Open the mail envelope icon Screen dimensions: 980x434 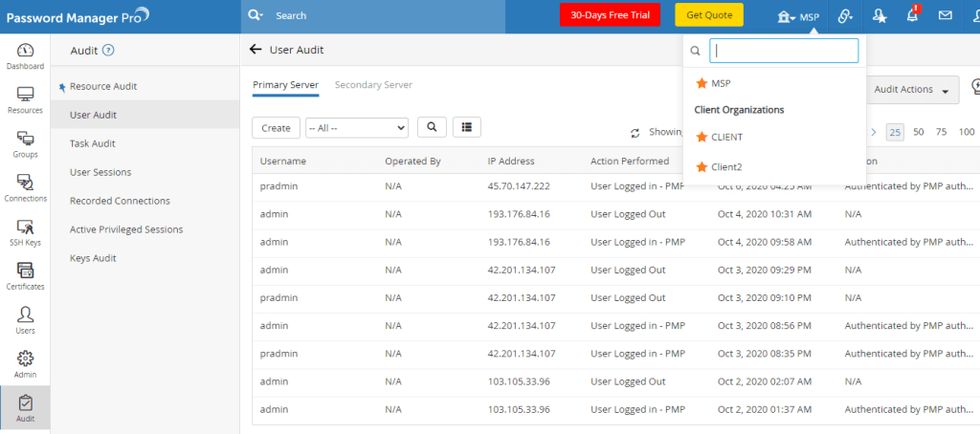945,15
